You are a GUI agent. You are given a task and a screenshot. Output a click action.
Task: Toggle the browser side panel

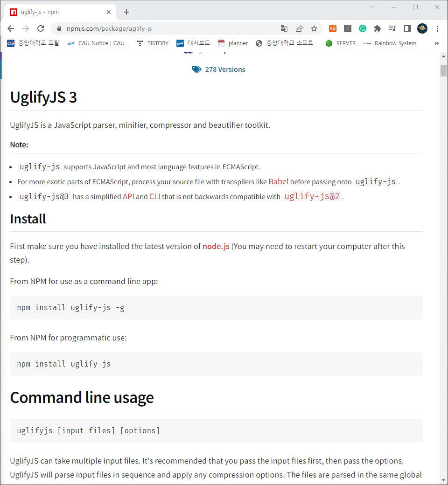(407, 28)
